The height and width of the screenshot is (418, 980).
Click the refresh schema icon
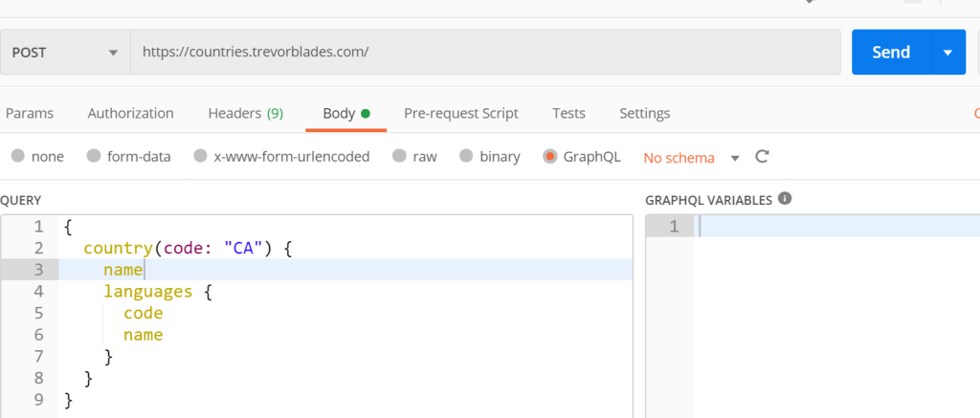tap(763, 157)
